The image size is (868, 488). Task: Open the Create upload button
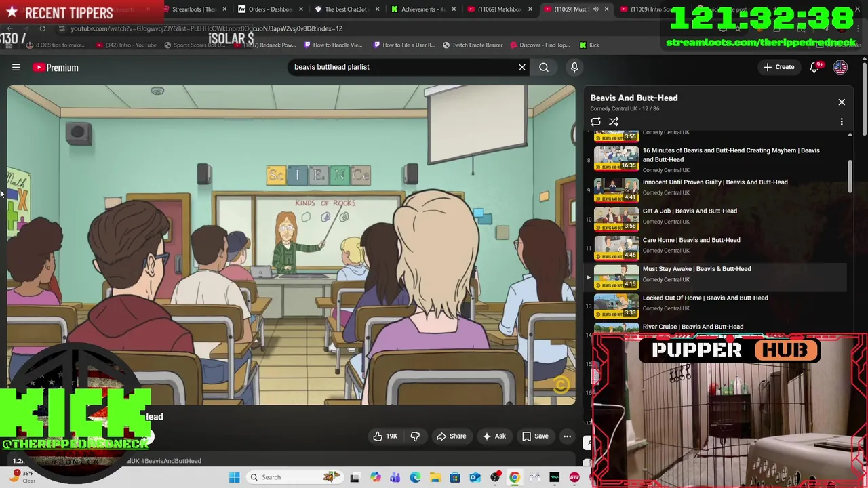[778, 67]
